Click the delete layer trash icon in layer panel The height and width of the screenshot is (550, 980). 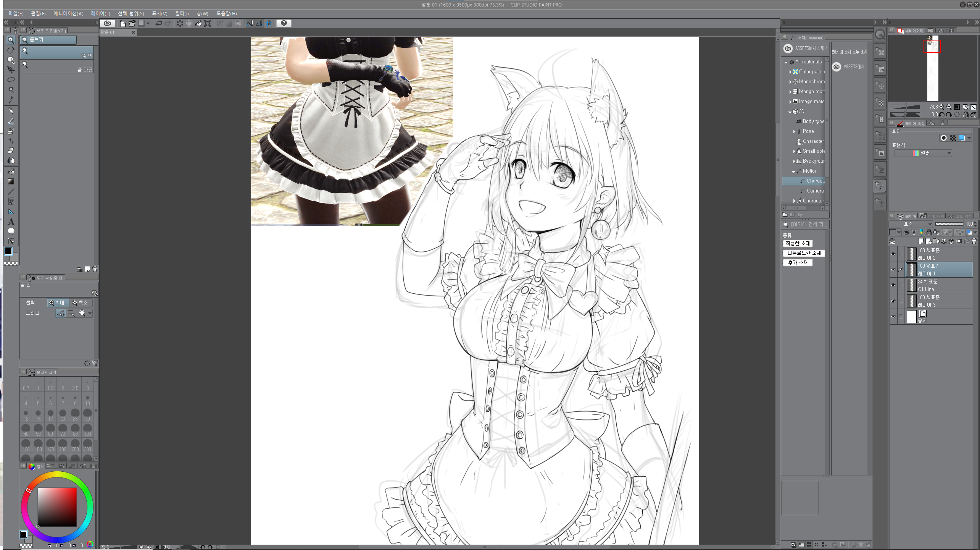(x=974, y=241)
